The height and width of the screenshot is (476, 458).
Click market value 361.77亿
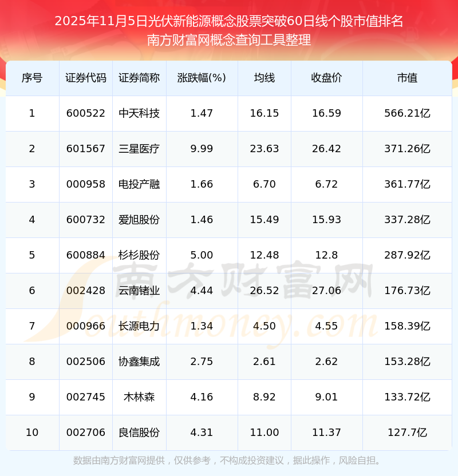[407, 184]
